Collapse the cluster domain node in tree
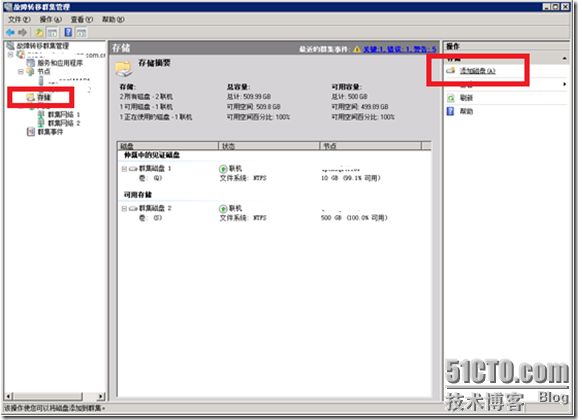 pyautogui.click(x=11, y=55)
